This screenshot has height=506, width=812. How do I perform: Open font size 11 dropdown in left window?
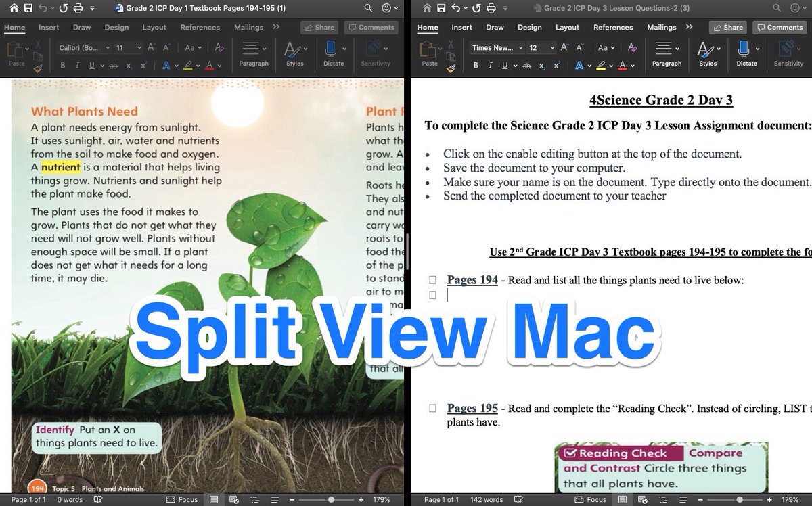(x=139, y=48)
